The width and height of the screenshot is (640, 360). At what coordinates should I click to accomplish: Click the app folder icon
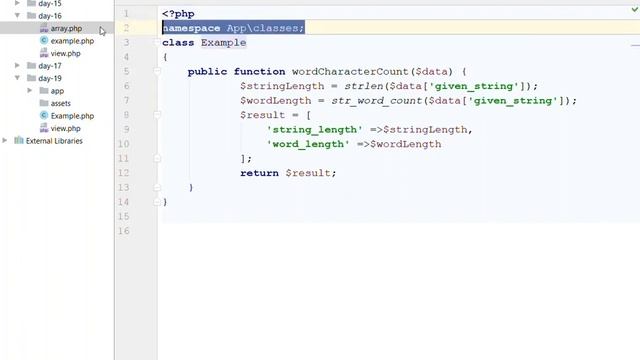tap(44, 90)
